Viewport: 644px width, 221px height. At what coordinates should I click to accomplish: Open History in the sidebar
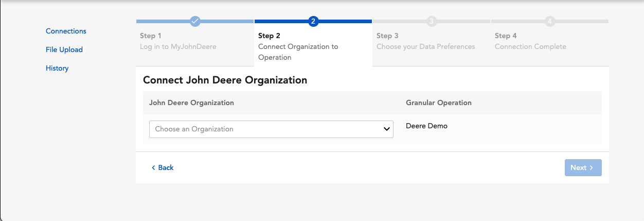57,69
